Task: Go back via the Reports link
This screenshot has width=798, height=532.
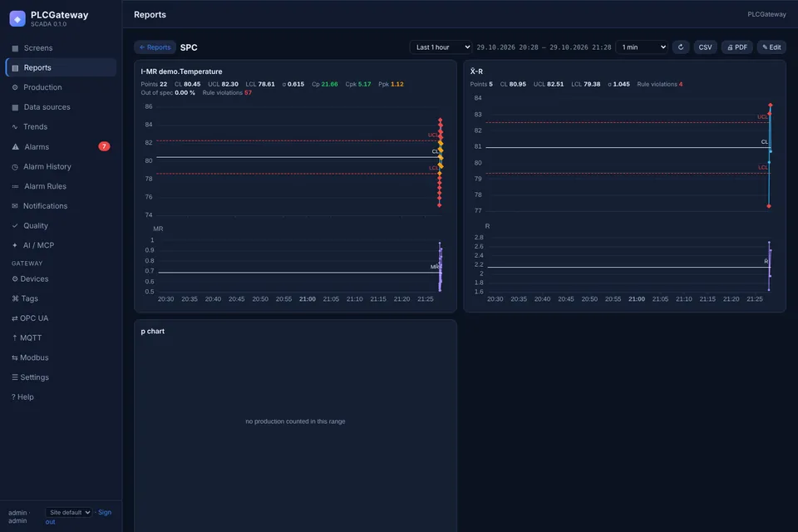Action: point(155,47)
